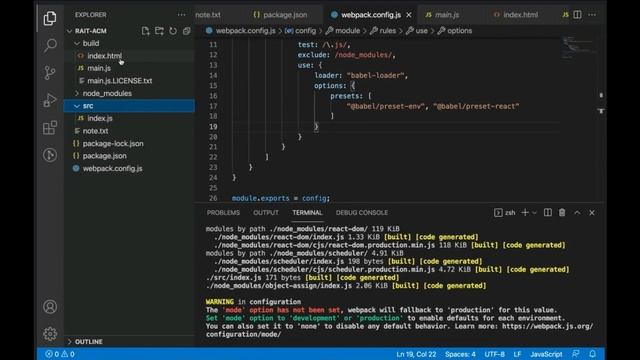Viewport: 640px width, 360px height.
Task: Add a new terminal with plus icon
Action: (x=525, y=212)
